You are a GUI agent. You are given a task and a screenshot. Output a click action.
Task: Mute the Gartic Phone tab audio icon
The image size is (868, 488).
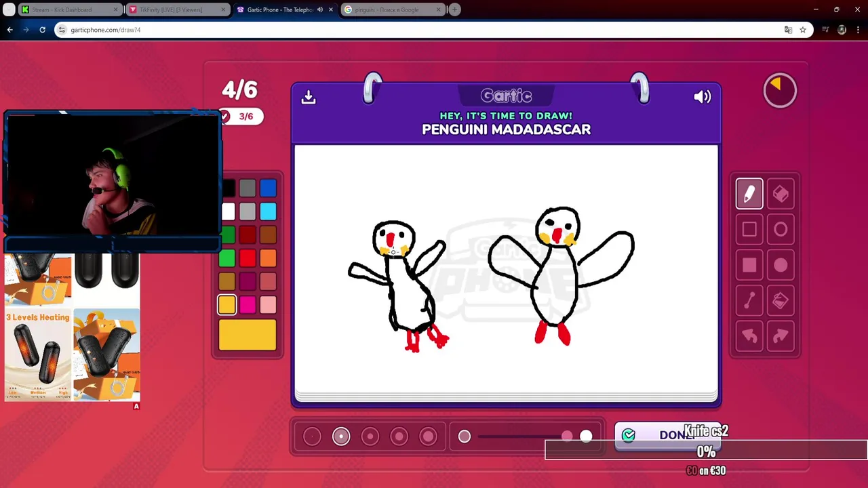(x=320, y=9)
